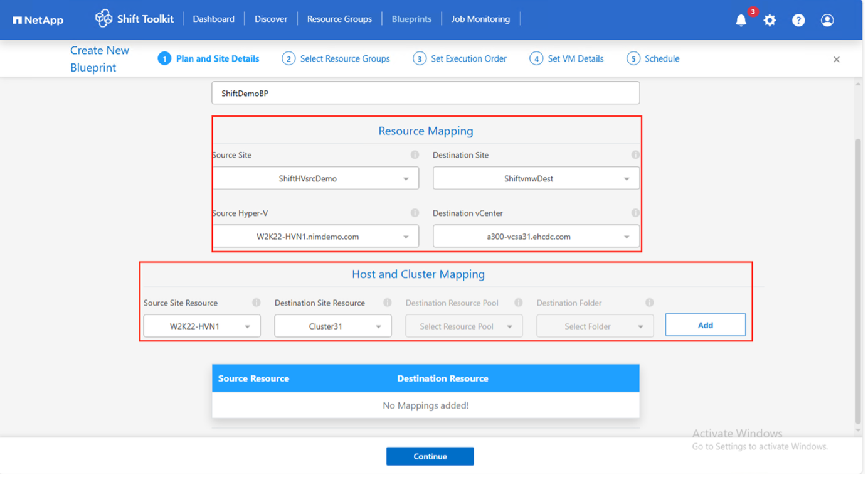Open settings via the gear icon

770,20
